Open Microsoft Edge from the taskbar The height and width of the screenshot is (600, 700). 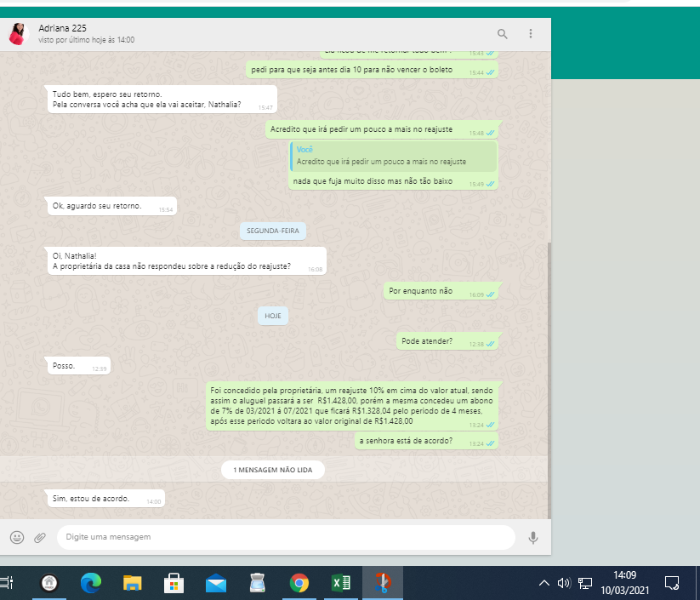click(91, 583)
